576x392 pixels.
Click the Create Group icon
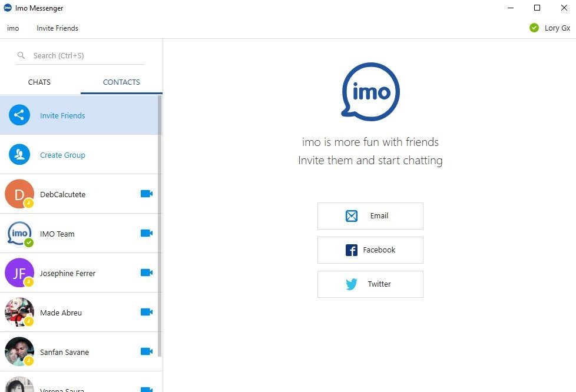point(19,155)
